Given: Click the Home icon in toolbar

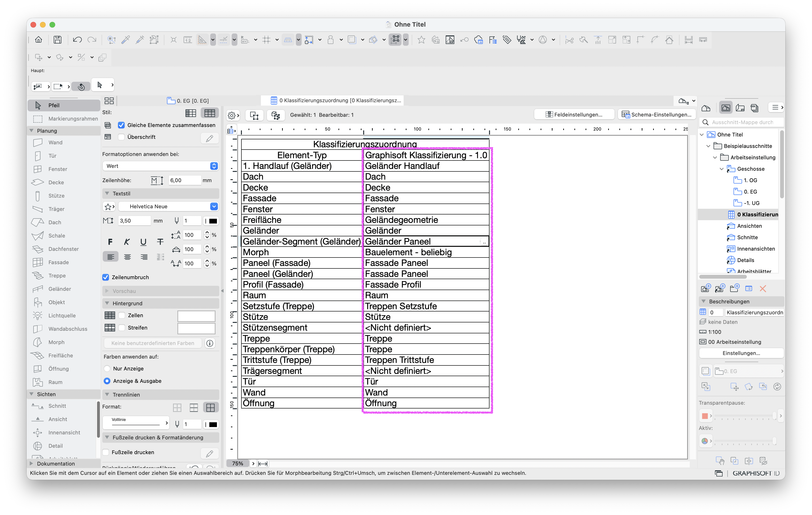Looking at the screenshot, I should [39, 40].
